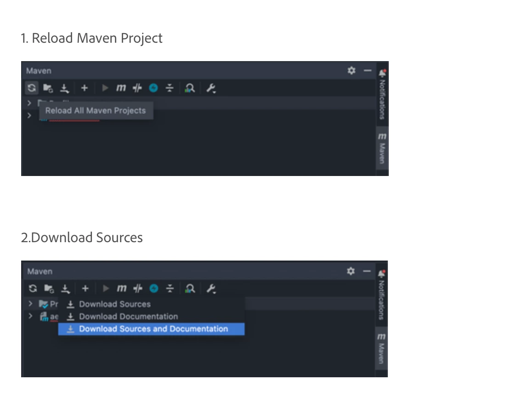
Task: Click Collapse All icon in step 1 Maven toolbar
Action: 170,88
